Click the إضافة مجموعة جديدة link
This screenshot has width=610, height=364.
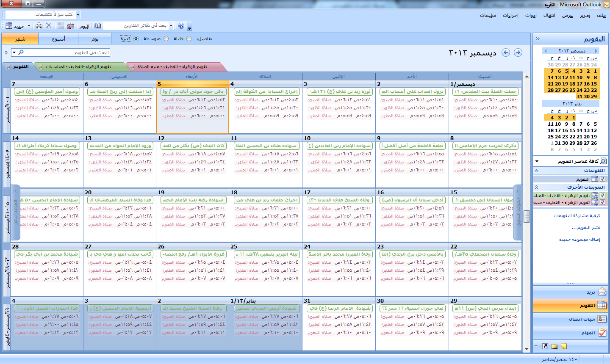[x=579, y=240]
